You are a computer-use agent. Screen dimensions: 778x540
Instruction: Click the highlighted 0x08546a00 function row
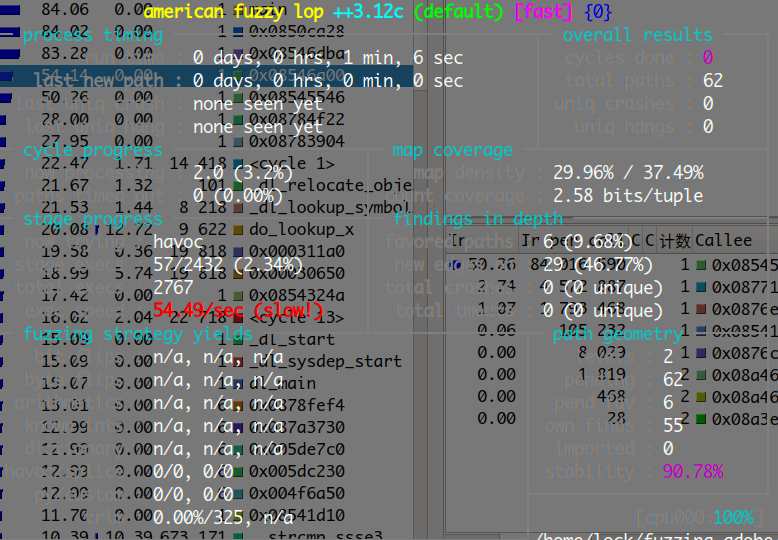[x=206, y=75]
